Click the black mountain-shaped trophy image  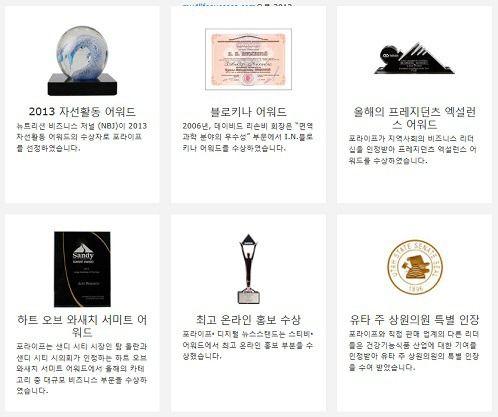coord(414,58)
